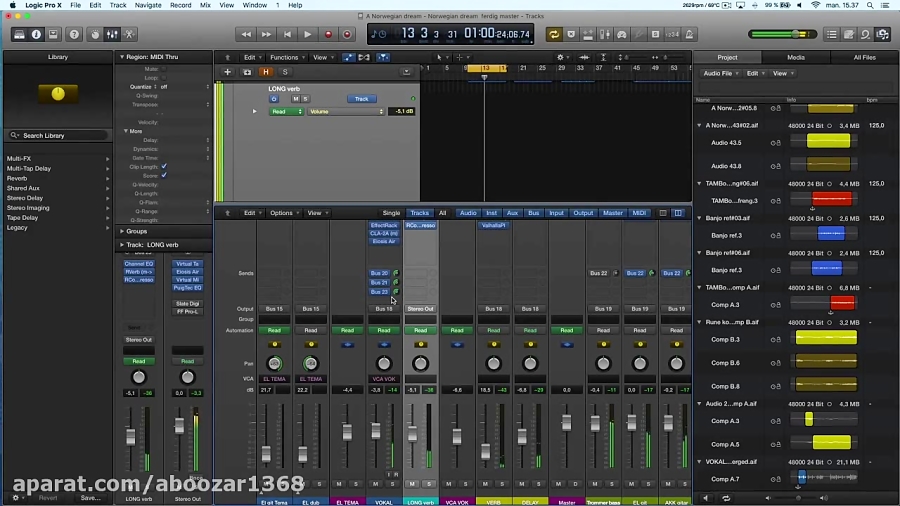This screenshot has height=506, width=900.
Task: Enable the Mute region checkbox
Action: point(164,69)
